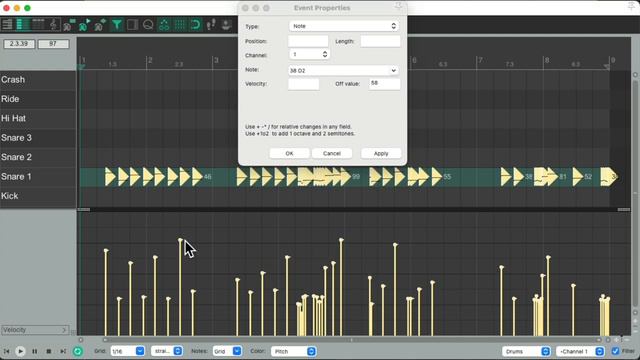Click the OK button
This screenshot has width=640, height=360.
(289, 153)
